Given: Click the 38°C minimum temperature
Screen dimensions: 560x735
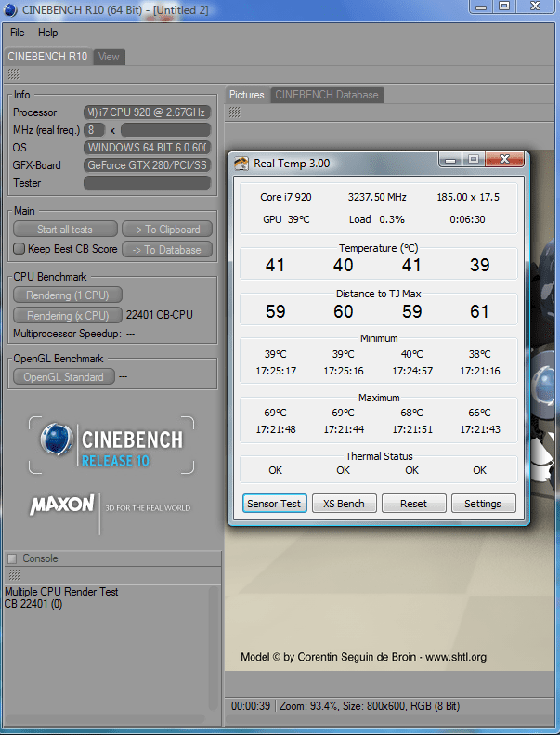Looking at the screenshot, I should [x=479, y=354].
